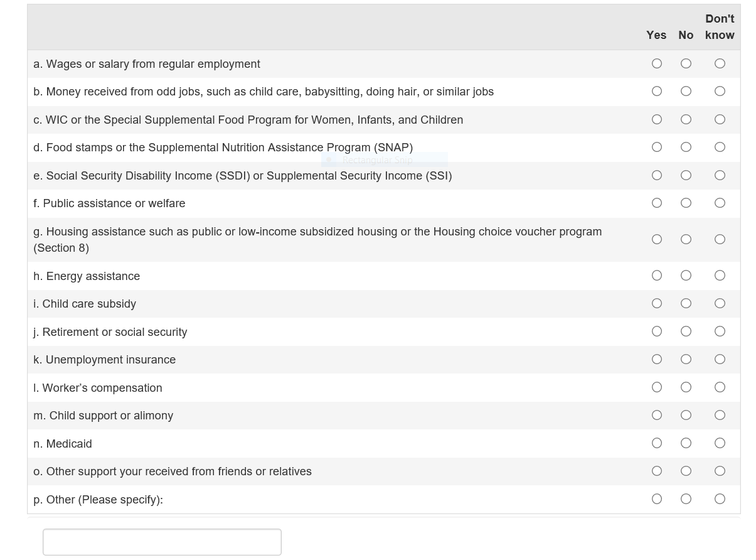Select Yes for wages or salary
756x560 pixels.
point(657,63)
